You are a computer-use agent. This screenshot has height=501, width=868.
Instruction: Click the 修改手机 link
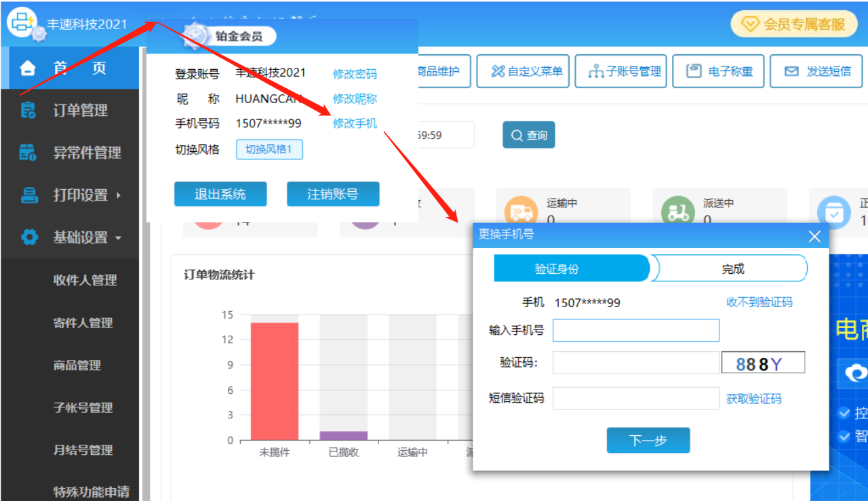pos(355,123)
